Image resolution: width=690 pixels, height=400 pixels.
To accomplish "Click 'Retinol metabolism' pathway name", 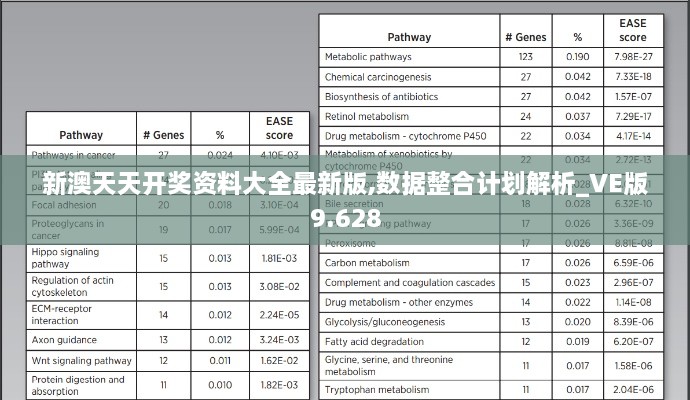I will [367, 117].
